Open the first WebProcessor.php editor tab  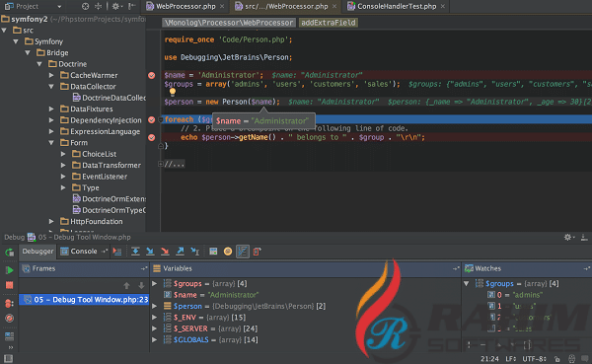tap(185, 7)
